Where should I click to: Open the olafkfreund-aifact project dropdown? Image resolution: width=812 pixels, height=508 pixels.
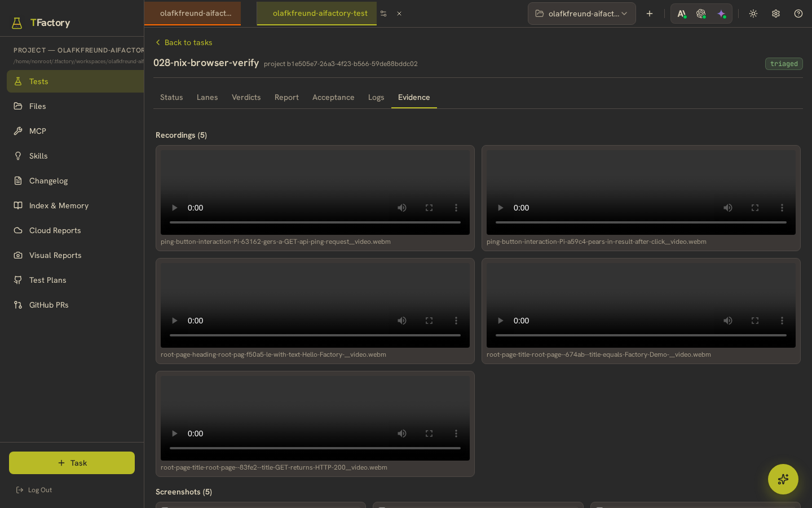tap(582, 14)
